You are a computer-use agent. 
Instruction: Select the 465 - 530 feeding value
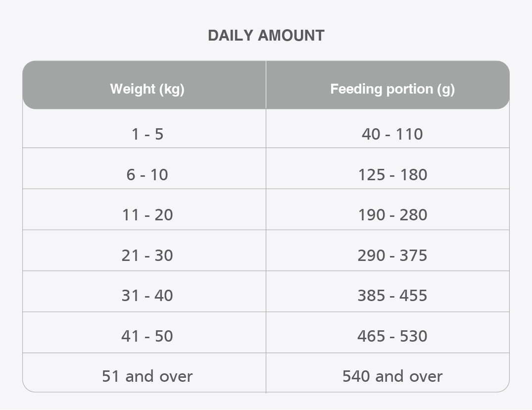tap(392, 336)
